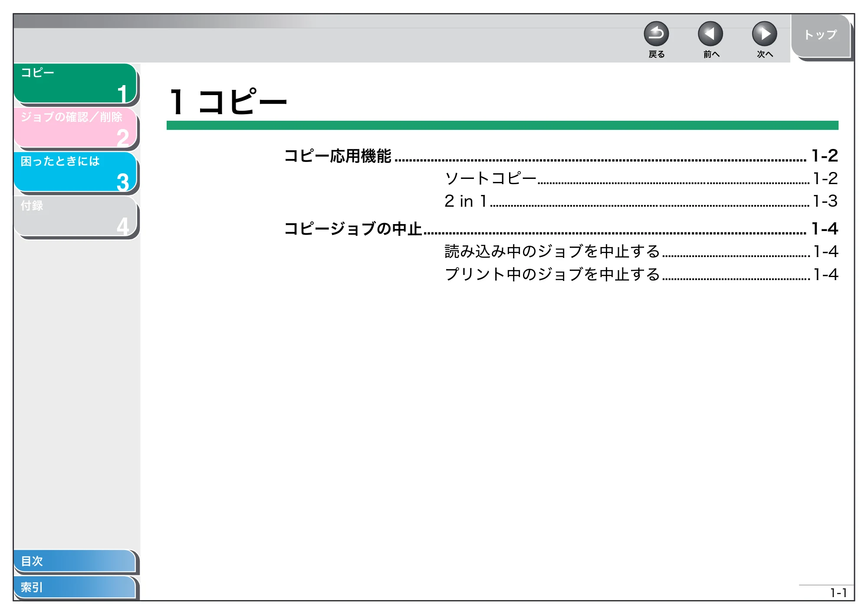Go to previous page with 前へ icon
The height and width of the screenshot is (614, 868).
click(x=710, y=34)
